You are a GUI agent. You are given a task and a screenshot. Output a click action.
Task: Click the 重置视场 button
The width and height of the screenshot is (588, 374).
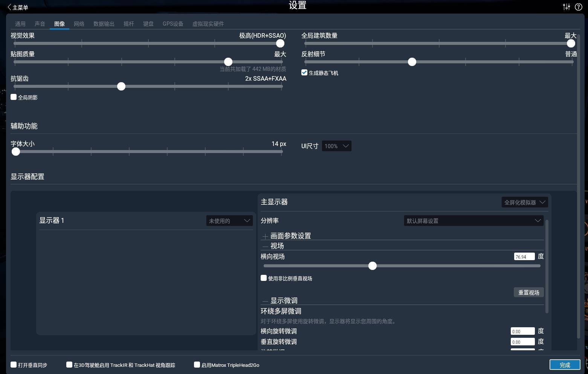[x=528, y=292]
